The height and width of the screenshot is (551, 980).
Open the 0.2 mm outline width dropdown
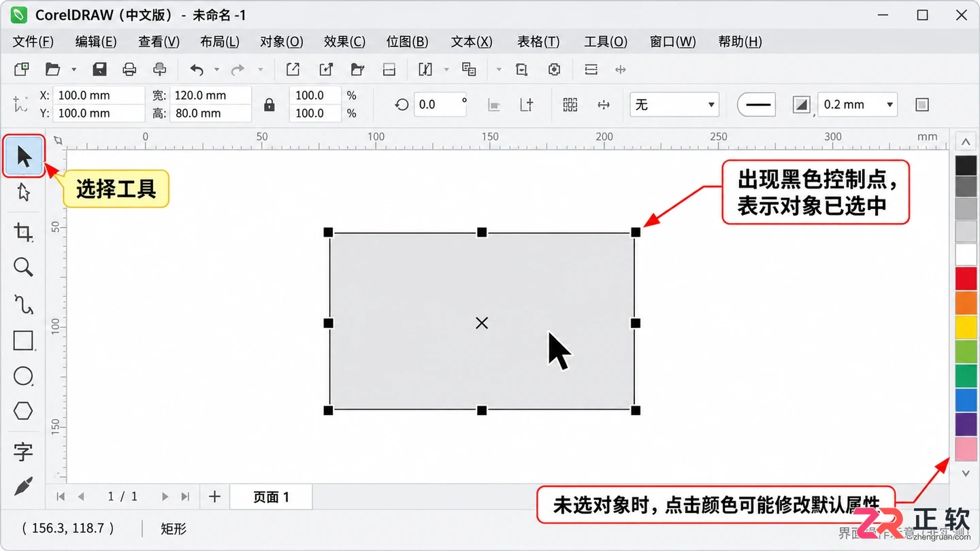(889, 105)
